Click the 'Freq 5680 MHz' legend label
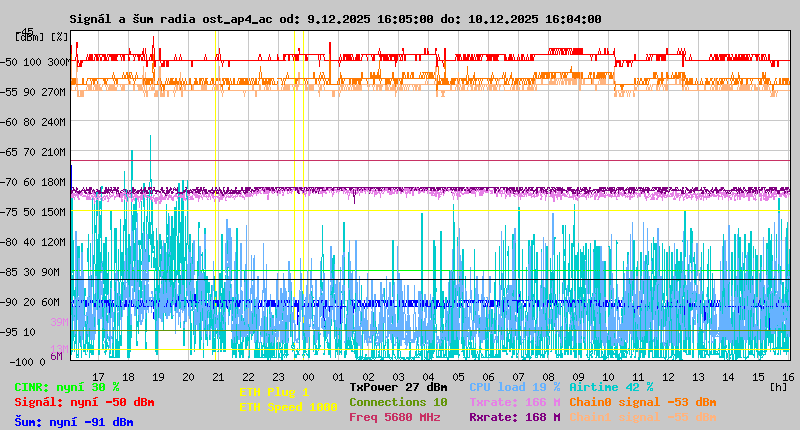800x430 pixels. (395, 417)
